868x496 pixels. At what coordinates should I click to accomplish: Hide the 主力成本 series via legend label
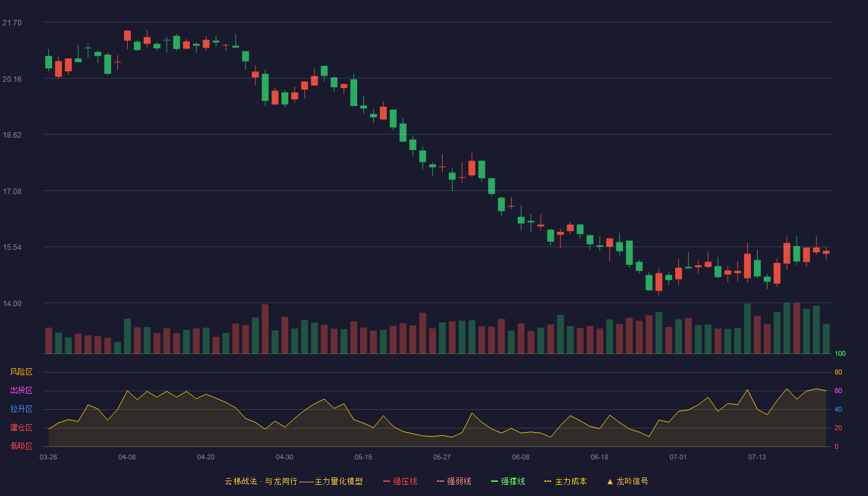570,481
